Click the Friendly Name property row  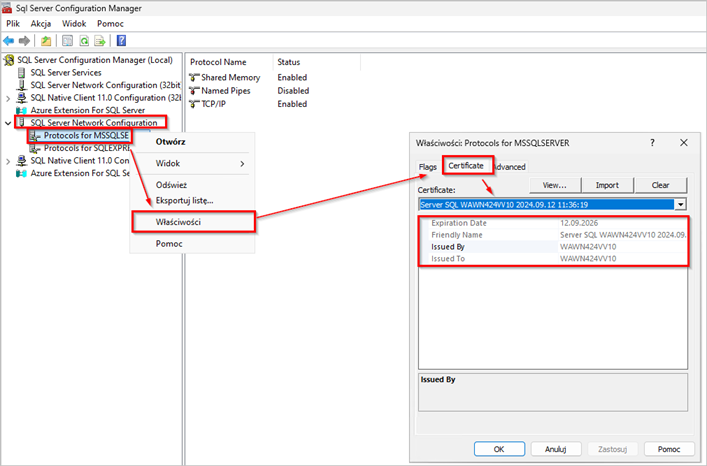pyautogui.click(x=553, y=235)
